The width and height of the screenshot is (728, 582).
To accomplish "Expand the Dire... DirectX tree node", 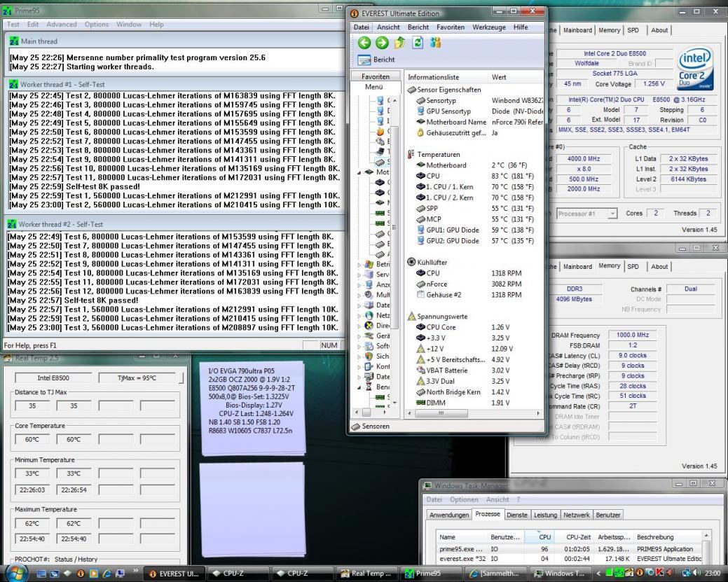I will tap(360, 326).
